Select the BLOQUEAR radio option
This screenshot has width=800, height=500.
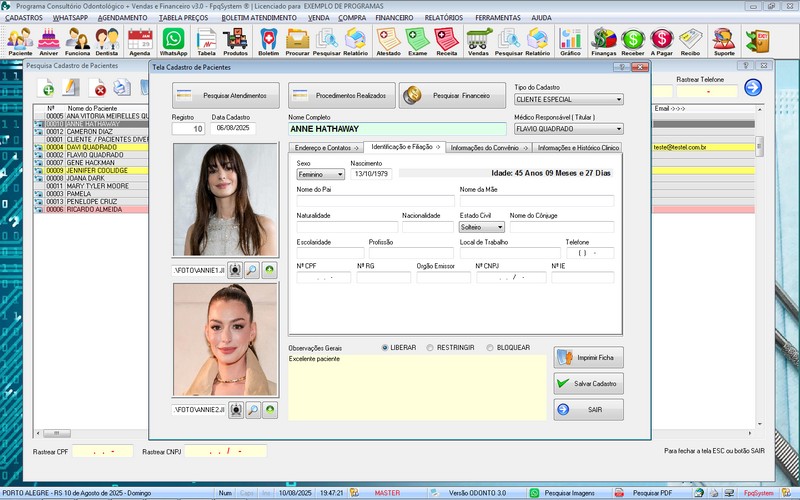click(489, 348)
